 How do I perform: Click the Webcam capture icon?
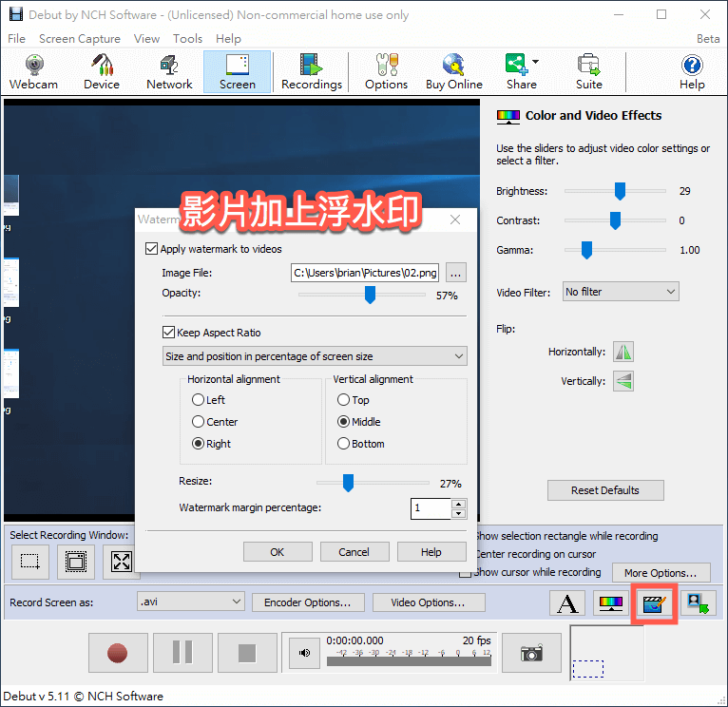[33, 71]
